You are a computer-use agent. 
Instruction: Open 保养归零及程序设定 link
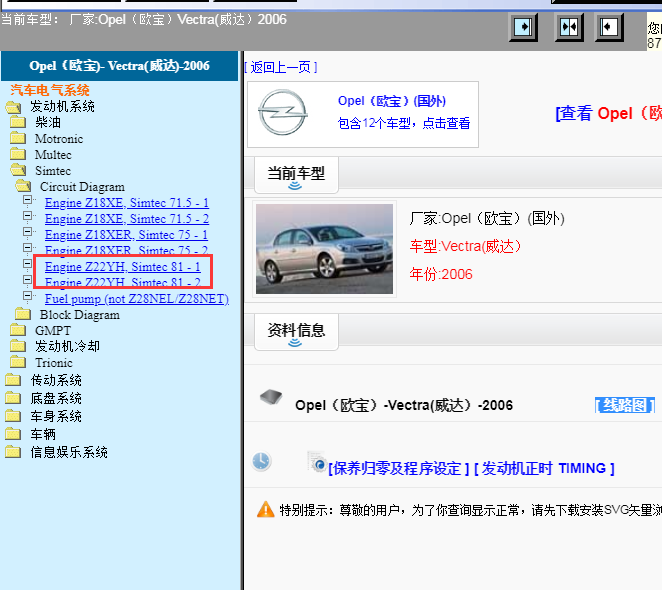click(399, 468)
